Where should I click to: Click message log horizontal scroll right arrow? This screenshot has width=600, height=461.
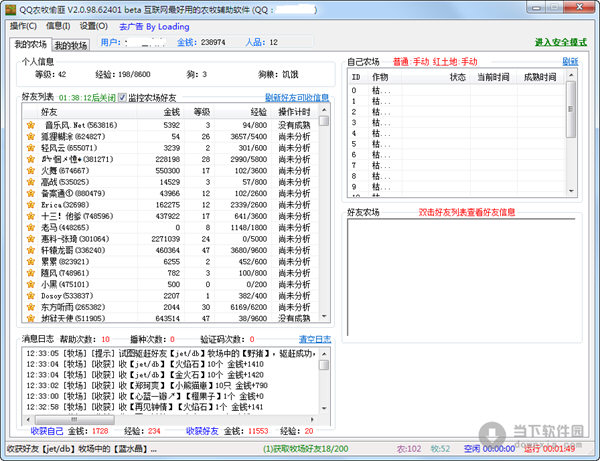point(313,419)
